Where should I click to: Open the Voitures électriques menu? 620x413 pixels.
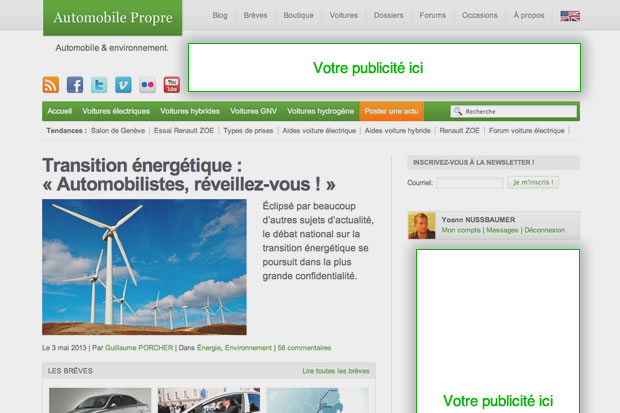pyautogui.click(x=116, y=111)
